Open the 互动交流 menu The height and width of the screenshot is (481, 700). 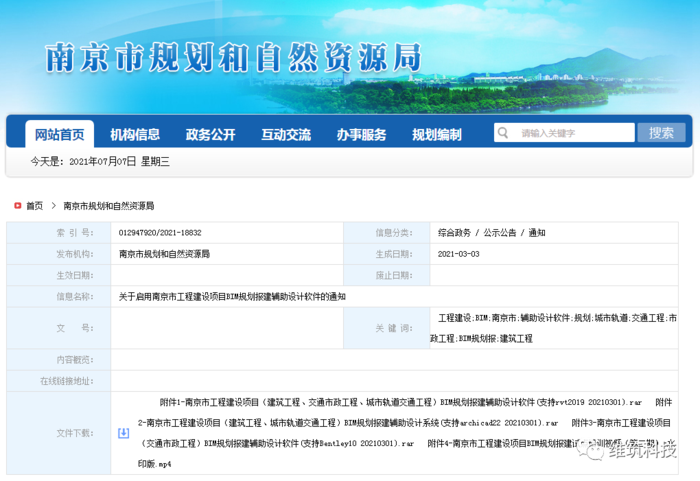tap(286, 134)
